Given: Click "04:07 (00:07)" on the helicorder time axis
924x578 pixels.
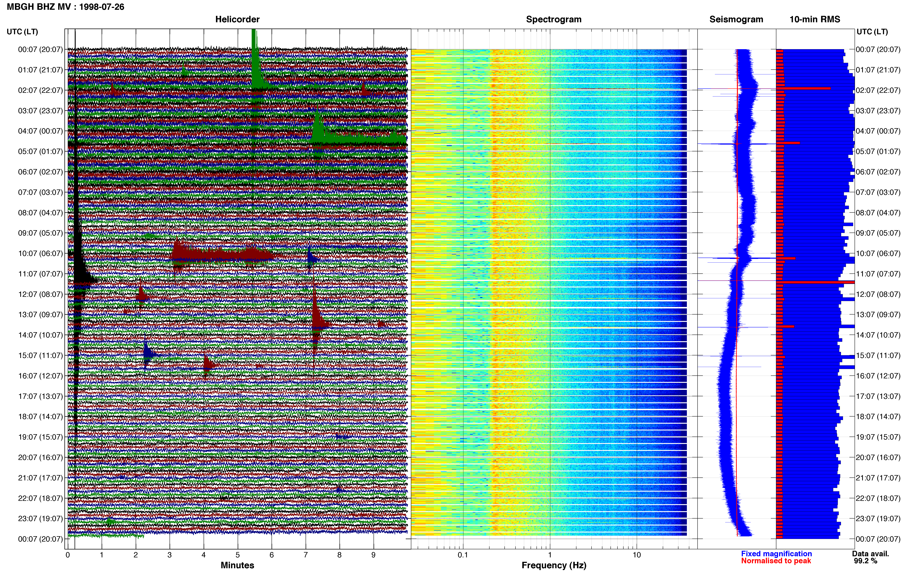Looking at the screenshot, I should pos(40,131).
